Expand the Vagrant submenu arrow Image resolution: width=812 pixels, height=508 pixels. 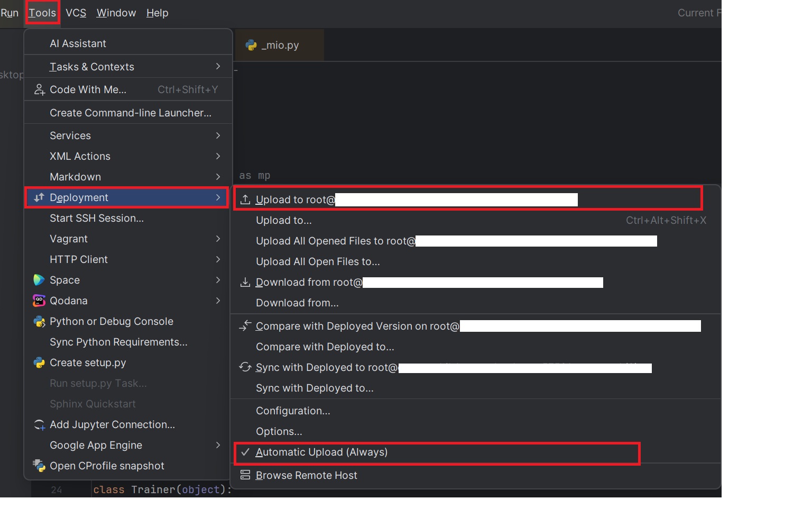(x=218, y=239)
